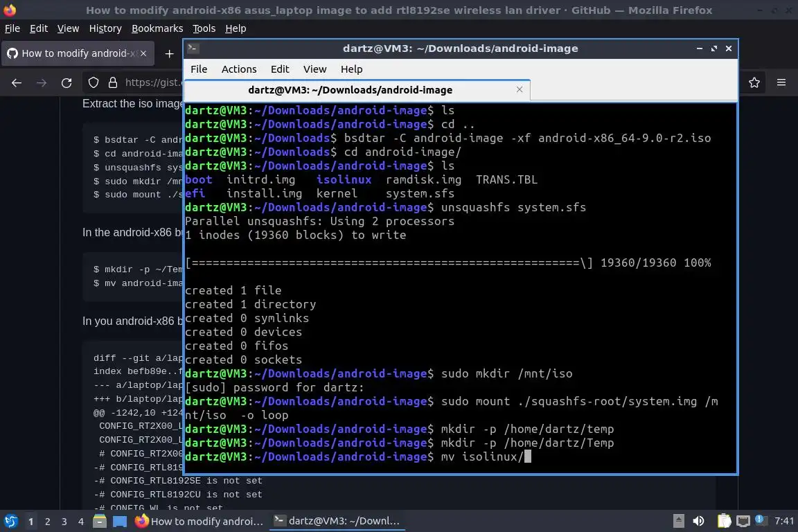Open Firefox View menu

[x=68, y=28]
